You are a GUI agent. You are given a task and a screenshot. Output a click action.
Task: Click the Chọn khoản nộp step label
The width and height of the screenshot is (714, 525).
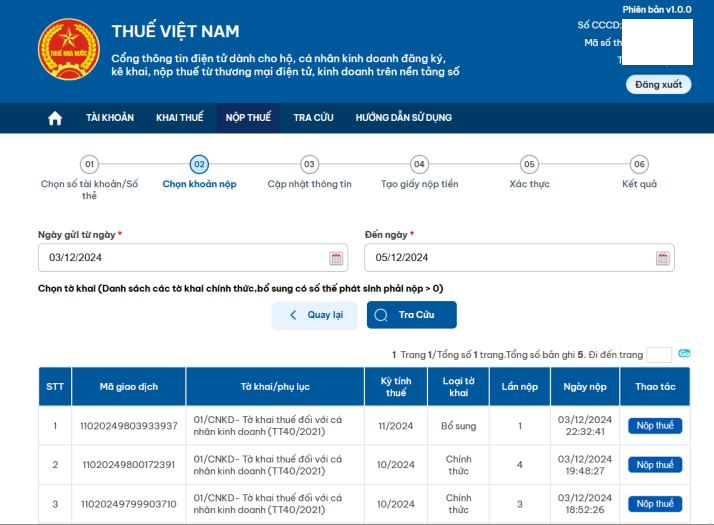tap(199, 184)
